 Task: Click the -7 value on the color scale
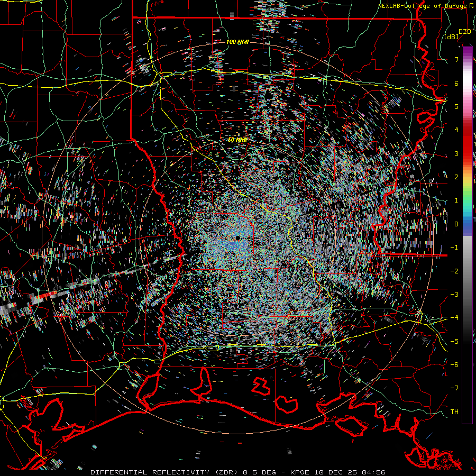pyautogui.click(x=454, y=388)
